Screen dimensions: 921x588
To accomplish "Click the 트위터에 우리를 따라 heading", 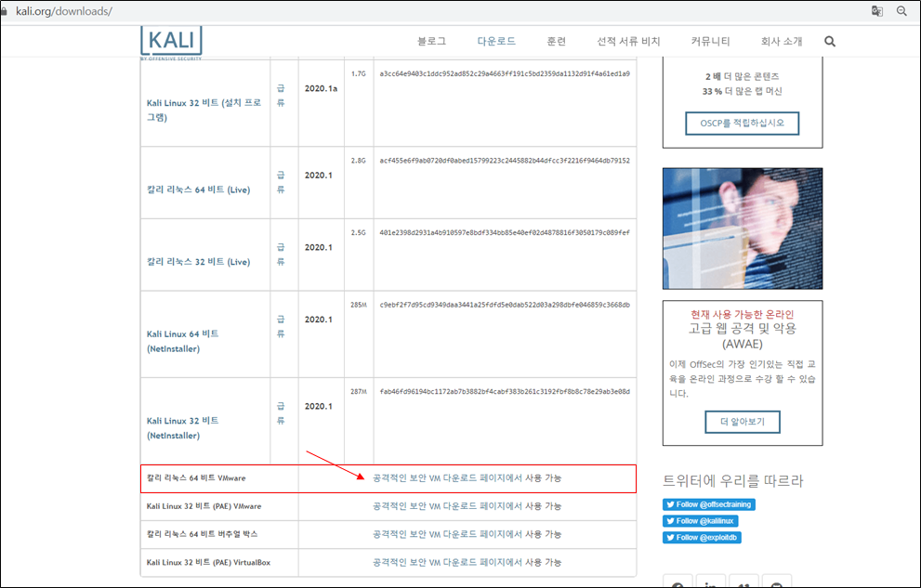I will 732,481.
